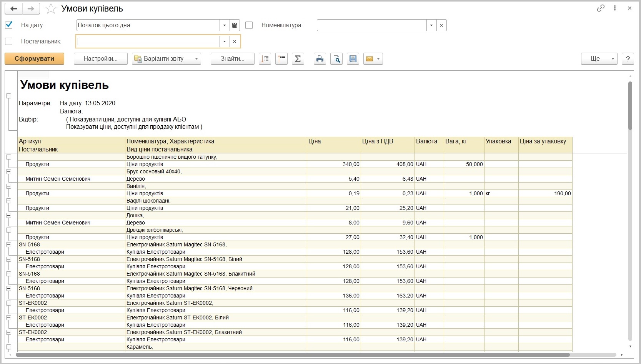
Task: Select the Вид ціни постачальника header cell
Action: (216, 150)
